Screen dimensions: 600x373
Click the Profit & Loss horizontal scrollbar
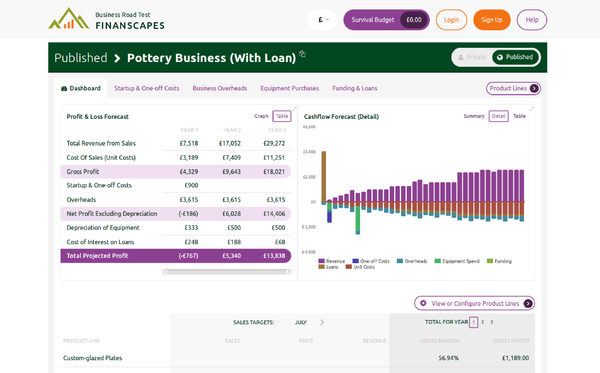[227, 272]
